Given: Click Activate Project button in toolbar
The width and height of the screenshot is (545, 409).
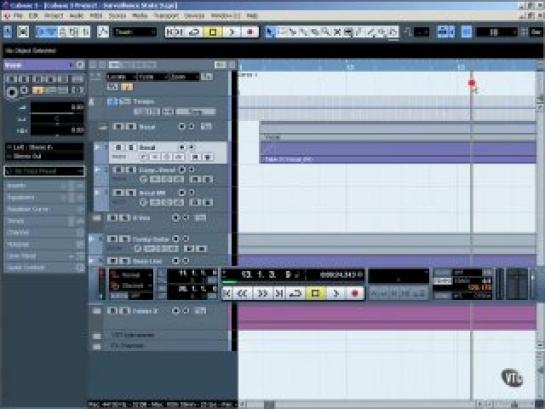Looking at the screenshot, I should (x=7, y=32).
